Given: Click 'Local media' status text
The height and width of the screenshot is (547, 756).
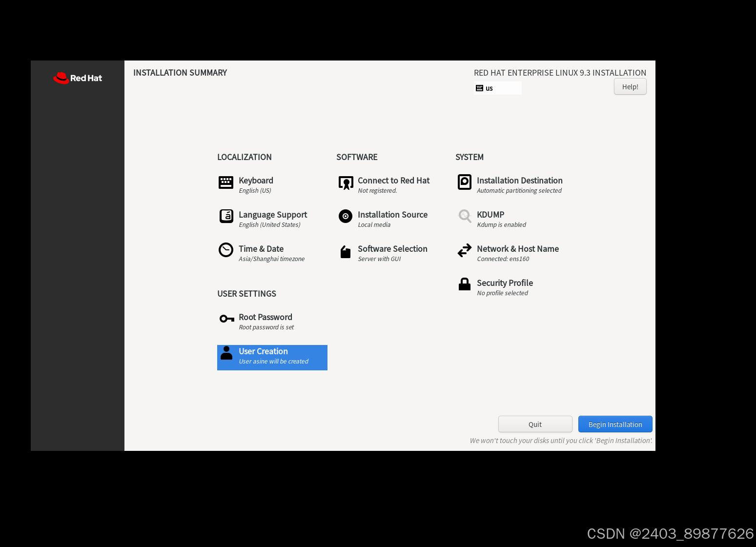Looking at the screenshot, I should click(374, 225).
